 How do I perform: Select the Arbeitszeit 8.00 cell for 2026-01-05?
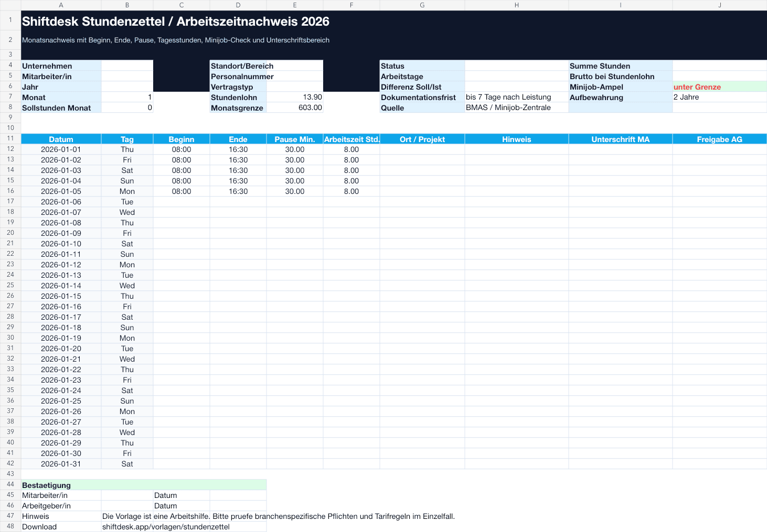pyautogui.click(x=351, y=191)
